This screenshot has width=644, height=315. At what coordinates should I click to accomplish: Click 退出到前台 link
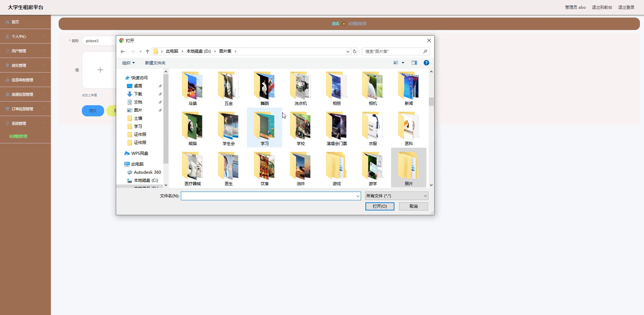coord(602,7)
